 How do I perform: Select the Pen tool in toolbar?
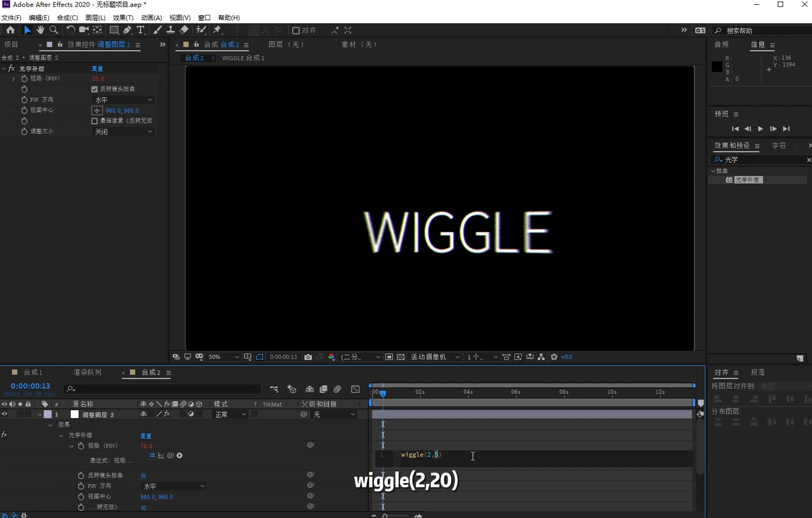point(127,30)
